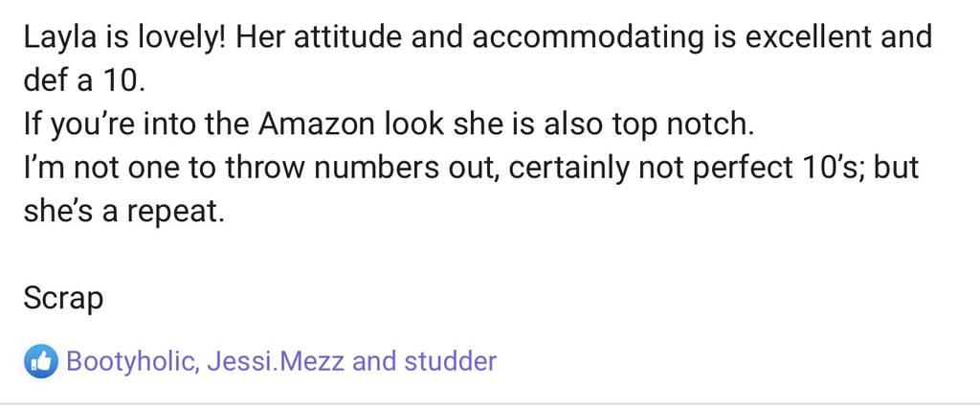The height and width of the screenshot is (409, 980).
Task: Click the text "def a 10."
Action: (83, 80)
